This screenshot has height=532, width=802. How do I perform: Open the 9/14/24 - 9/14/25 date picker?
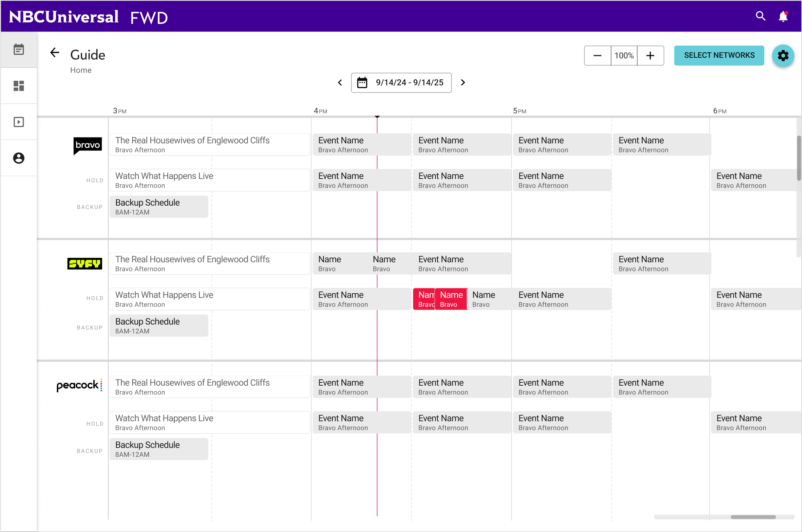coord(401,83)
